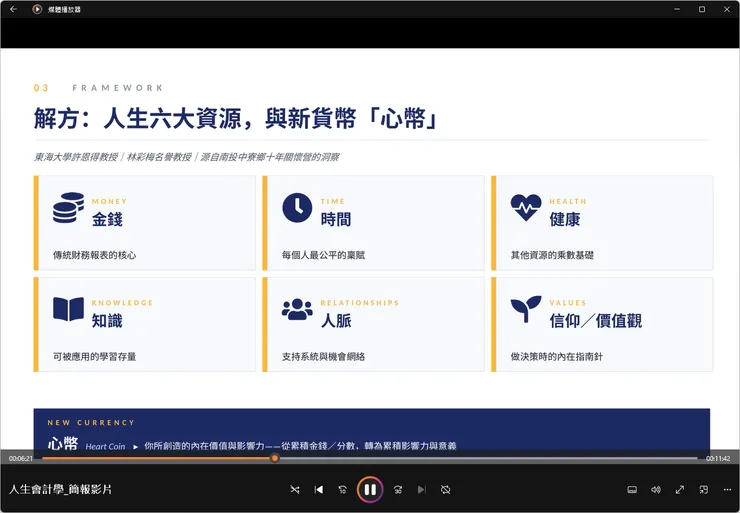Switch to mini player view
Viewport: 740px width, 513px height.
[704, 490]
